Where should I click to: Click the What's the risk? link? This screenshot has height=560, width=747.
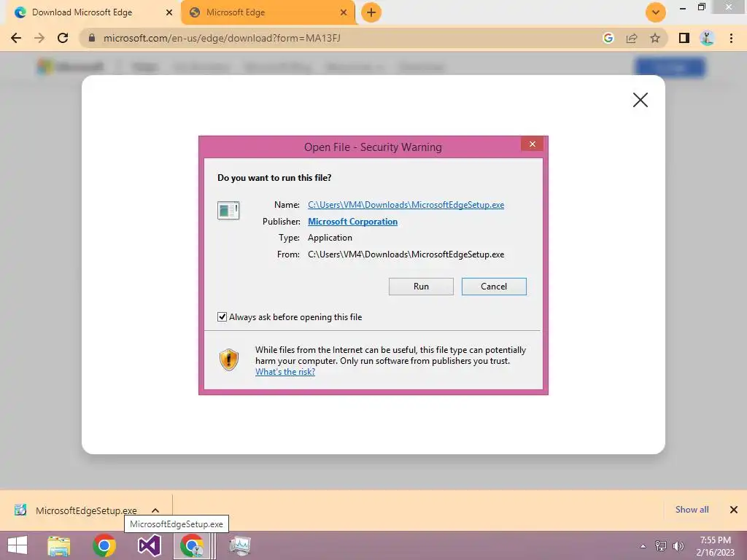coord(285,372)
